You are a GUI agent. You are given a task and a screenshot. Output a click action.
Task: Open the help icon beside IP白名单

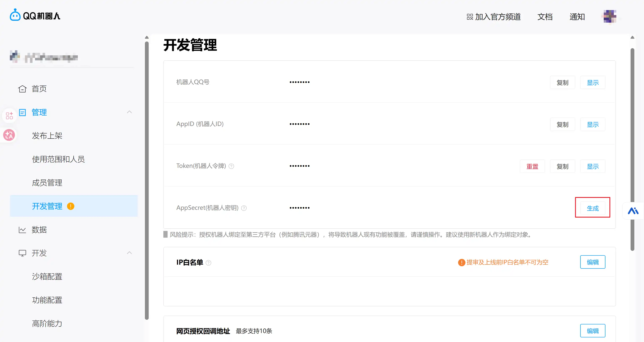click(x=209, y=263)
